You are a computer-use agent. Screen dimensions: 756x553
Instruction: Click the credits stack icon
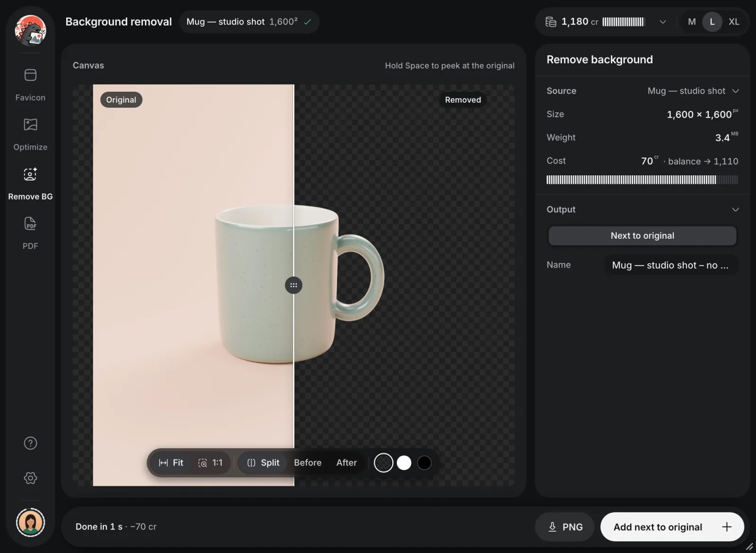pyautogui.click(x=551, y=22)
